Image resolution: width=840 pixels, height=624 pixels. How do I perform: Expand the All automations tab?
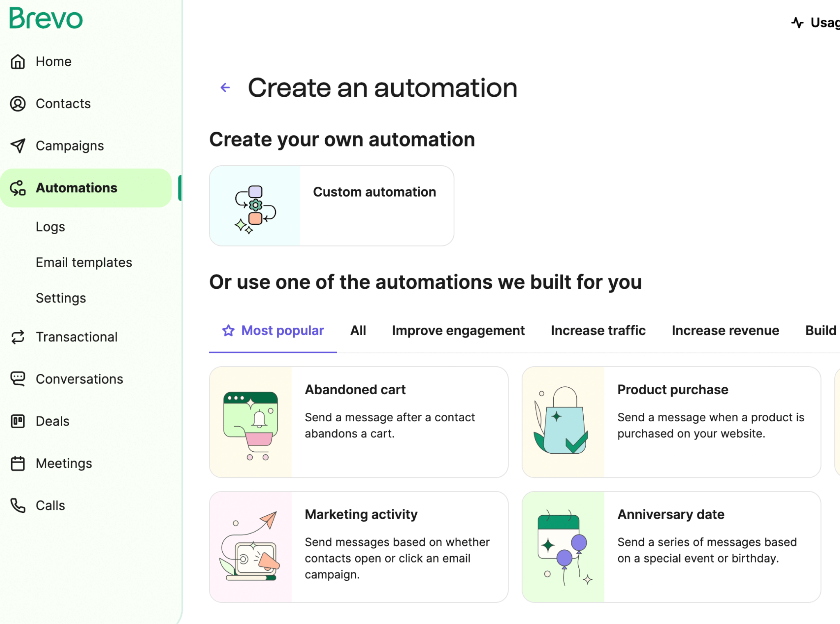[358, 330]
